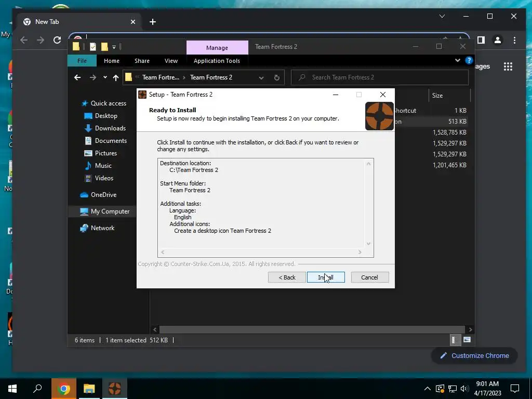The image size is (532, 399).
Task: Open the volume speaker icon
Action: point(464,389)
